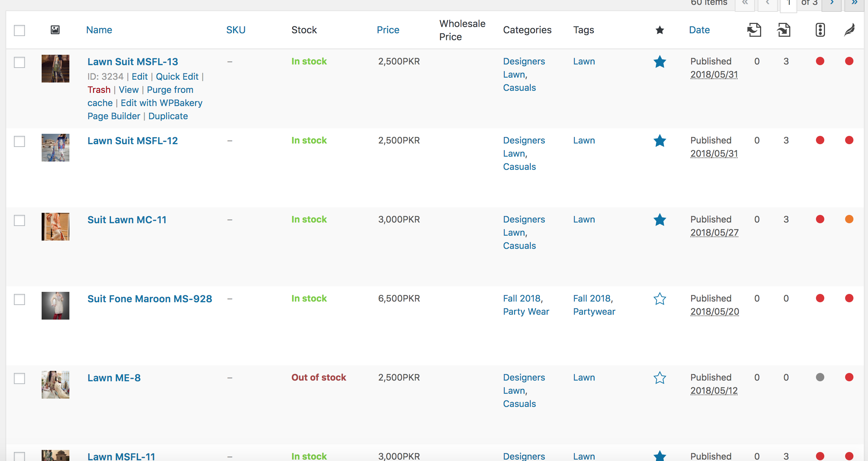Screen dimensions: 868x461
Task: Click the image thumbnail column header icon
Action: 55,30
